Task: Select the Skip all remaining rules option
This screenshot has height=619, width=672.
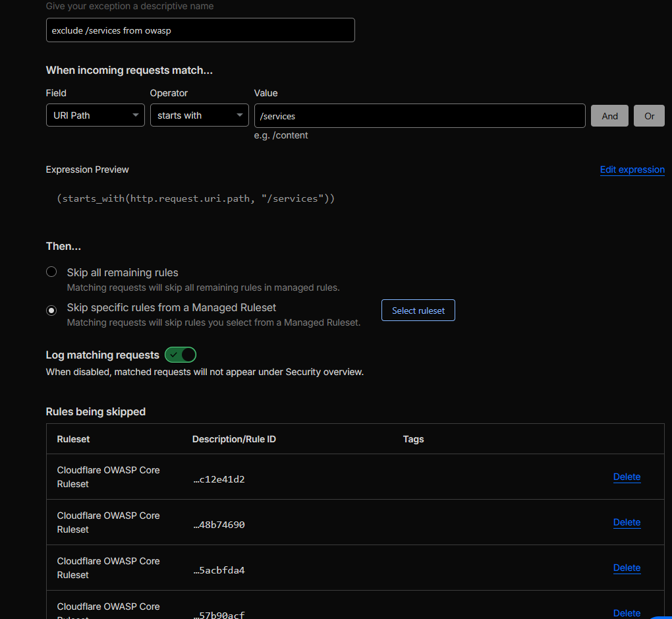Action: click(51, 272)
